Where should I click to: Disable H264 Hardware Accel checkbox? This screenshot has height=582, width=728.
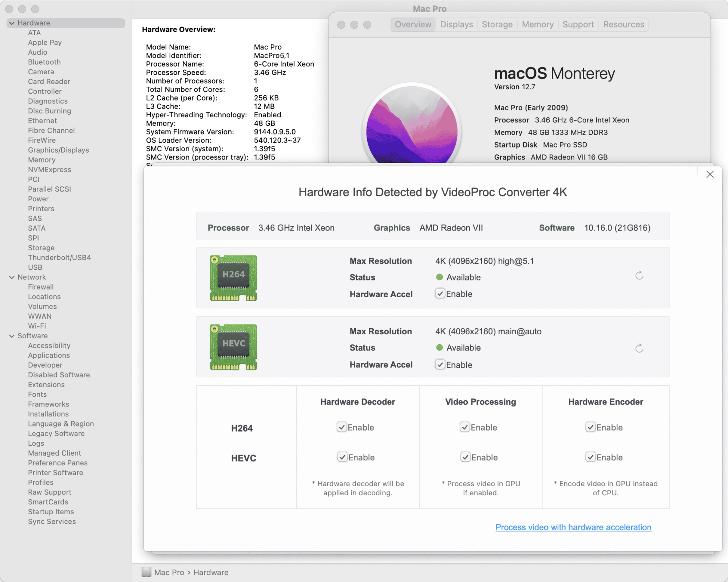(440, 294)
